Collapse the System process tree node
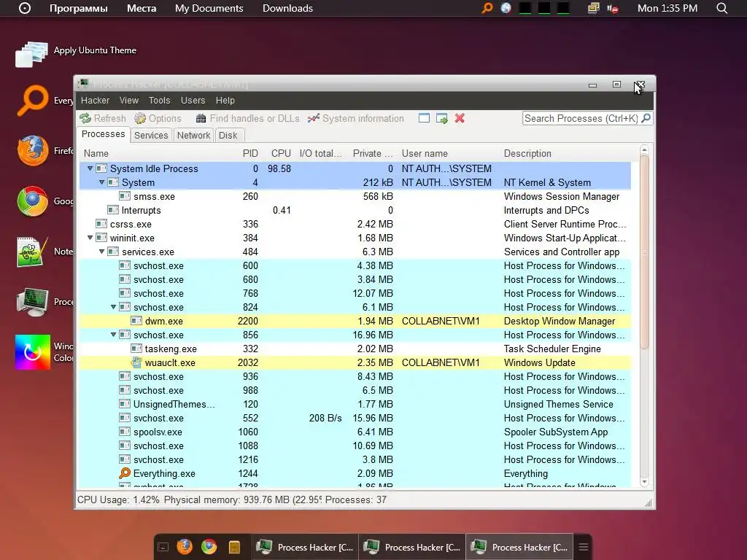 point(101,182)
